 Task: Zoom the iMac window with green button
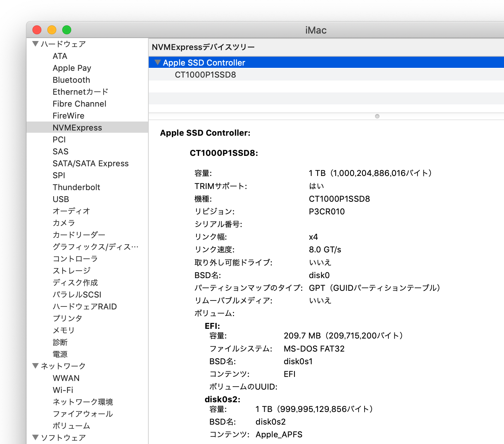pos(67,30)
